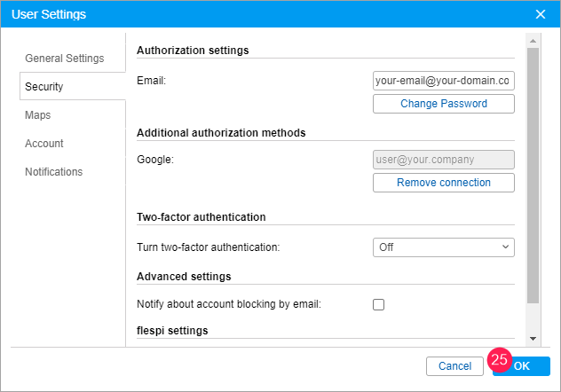Open the Notifications tab
Image resolution: width=561 pixels, height=392 pixels.
click(53, 172)
